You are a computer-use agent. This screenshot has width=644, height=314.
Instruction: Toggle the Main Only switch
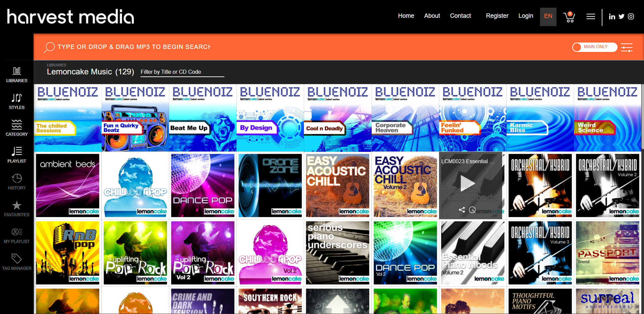tap(595, 47)
